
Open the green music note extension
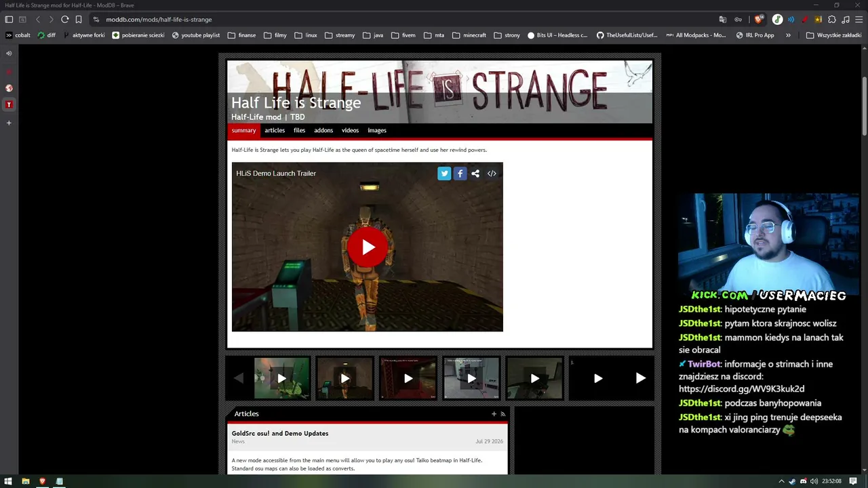tap(777, 20)
